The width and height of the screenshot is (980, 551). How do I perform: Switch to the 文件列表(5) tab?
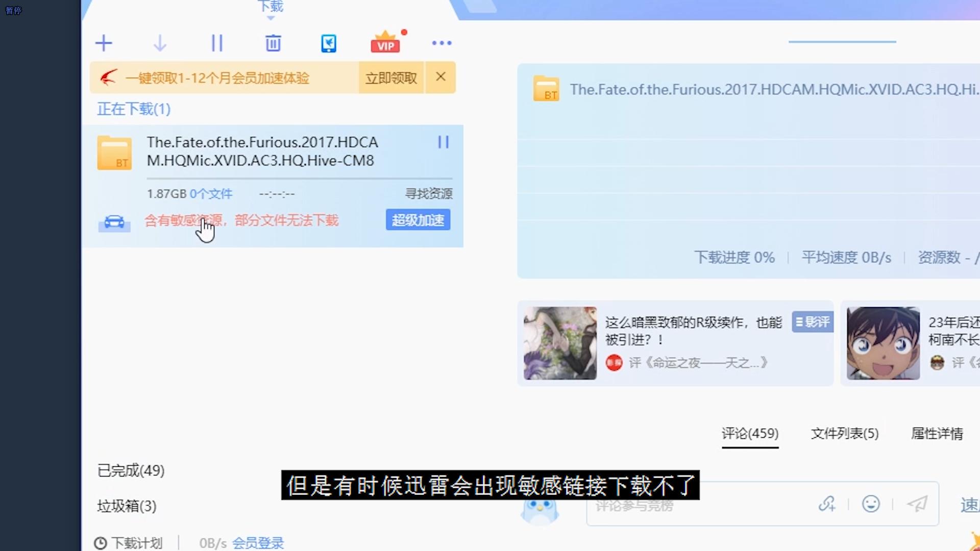point(844,433)
